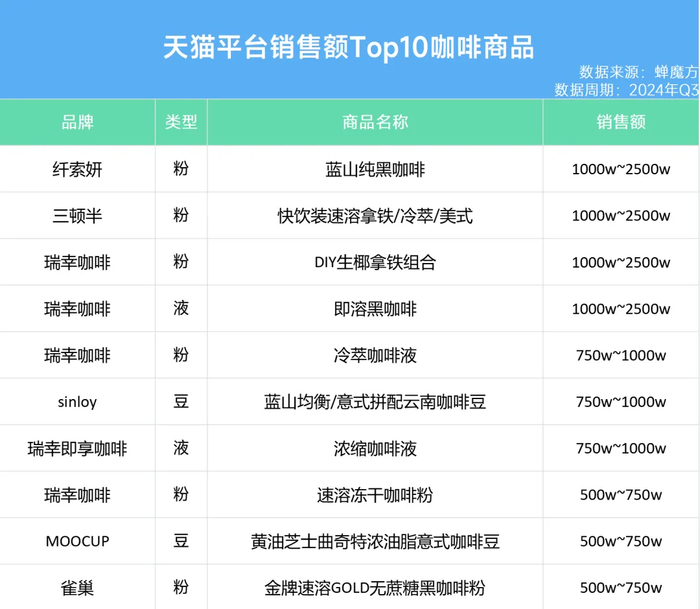The height and width of the screenshot is (609, 700).
Task: Click the type cell in the 冷萃咖啡液 row
Action: (181, 355)
